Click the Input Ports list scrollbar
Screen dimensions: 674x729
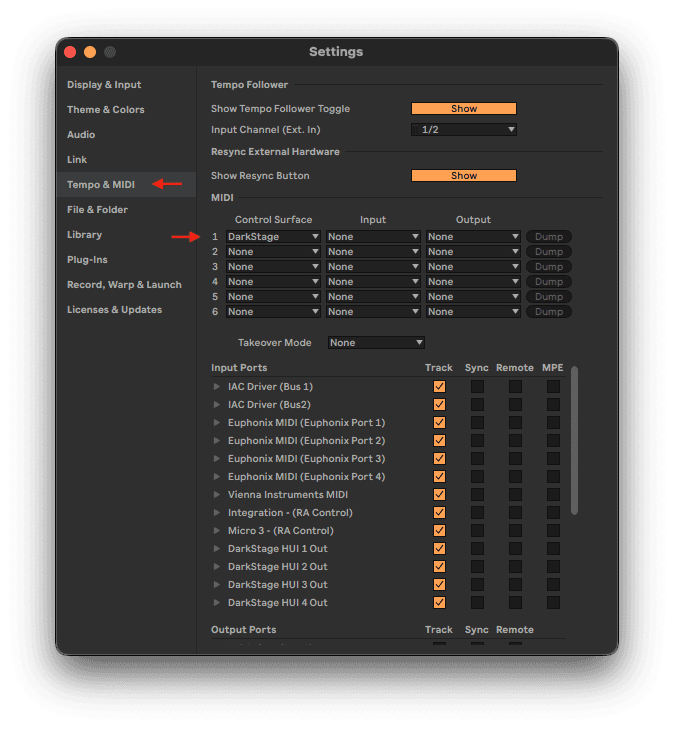(x=575, y=440)
